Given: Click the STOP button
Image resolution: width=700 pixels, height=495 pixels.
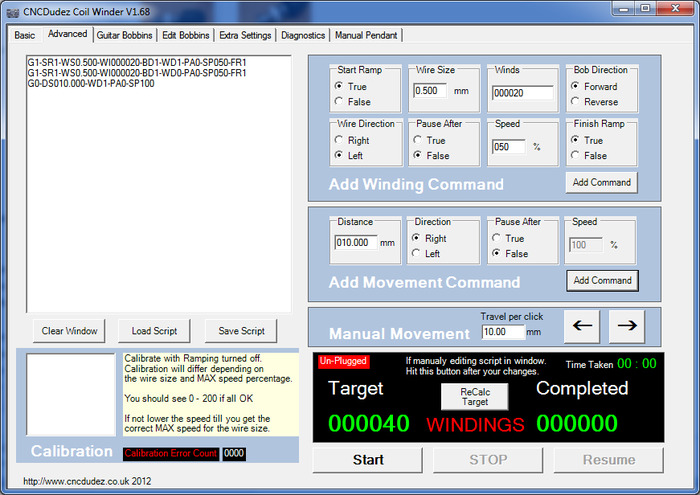Looking at the screenshot, I should [488, 460].
